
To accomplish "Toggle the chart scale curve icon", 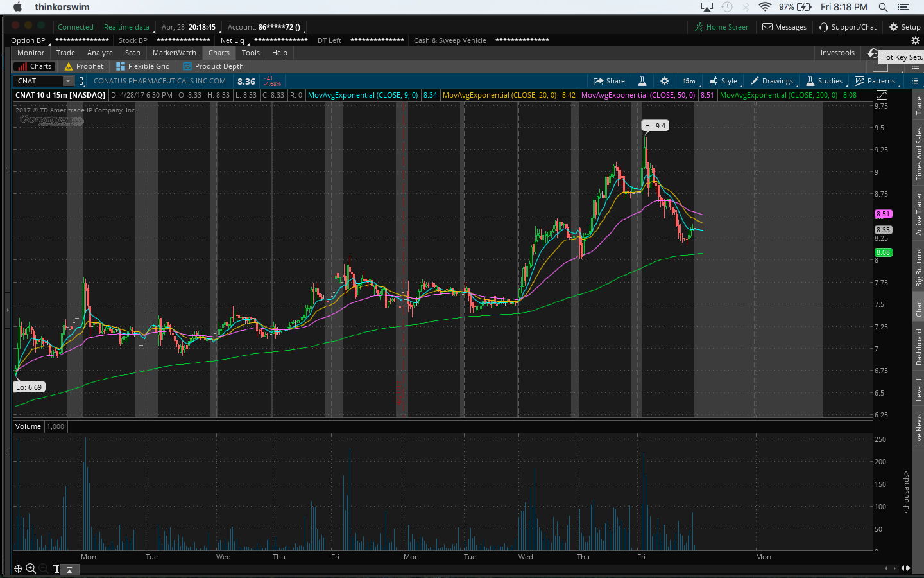I will [882, 95].
